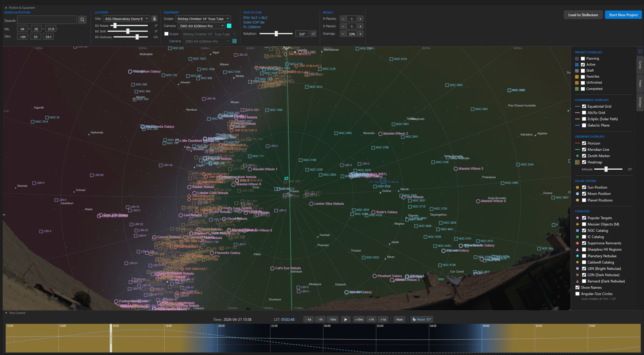The height and width of the screenshot is (355, 644).
Task: Uncheck the Heatmap observer overlay
Action: pyautogui.click(x=584, y=162)
